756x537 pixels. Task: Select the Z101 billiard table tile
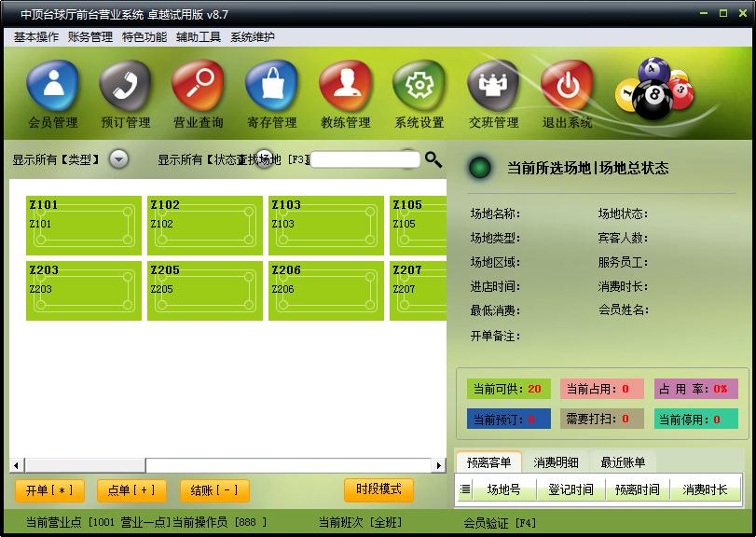pyautogui.click(x=84, y=225)
